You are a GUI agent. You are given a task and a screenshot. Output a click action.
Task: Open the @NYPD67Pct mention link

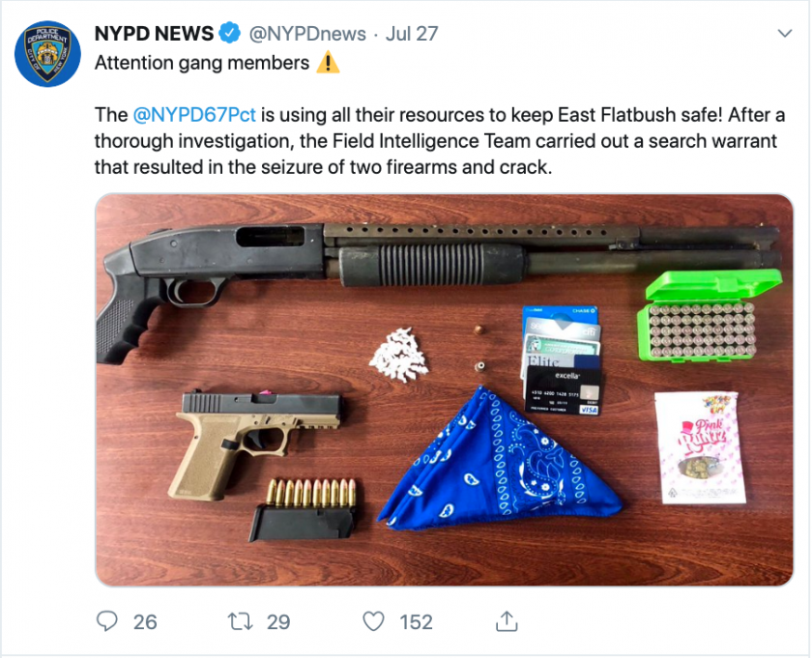(x=194, y=114)
